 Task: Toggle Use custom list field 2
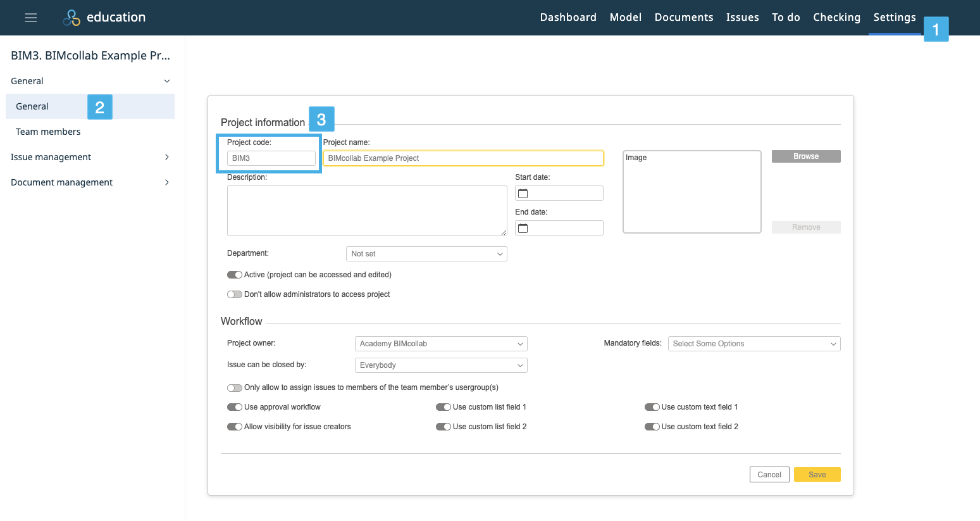(x=443, y=427)
